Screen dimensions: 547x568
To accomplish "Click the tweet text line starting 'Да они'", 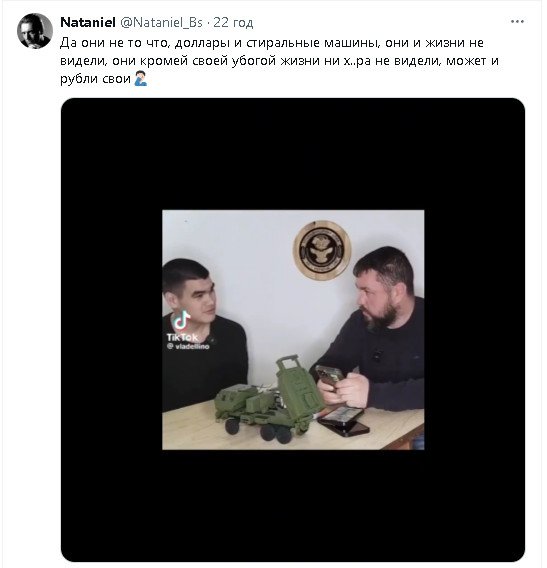I will 272,43.
